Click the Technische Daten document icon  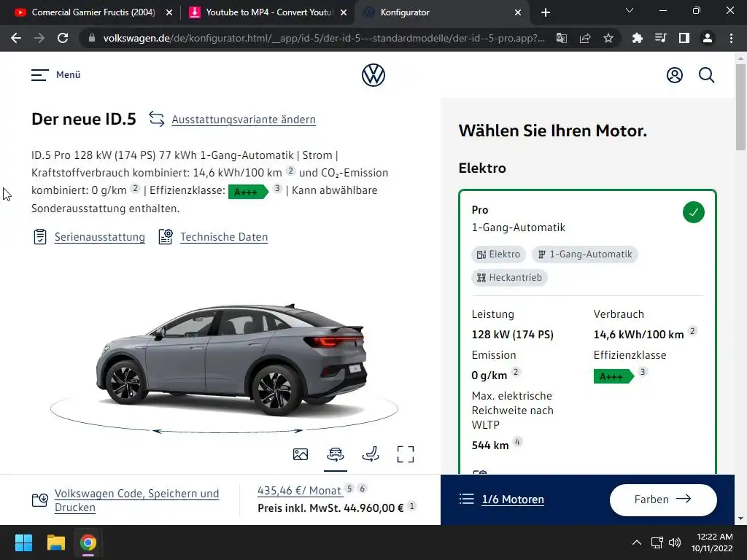[166, 237]
